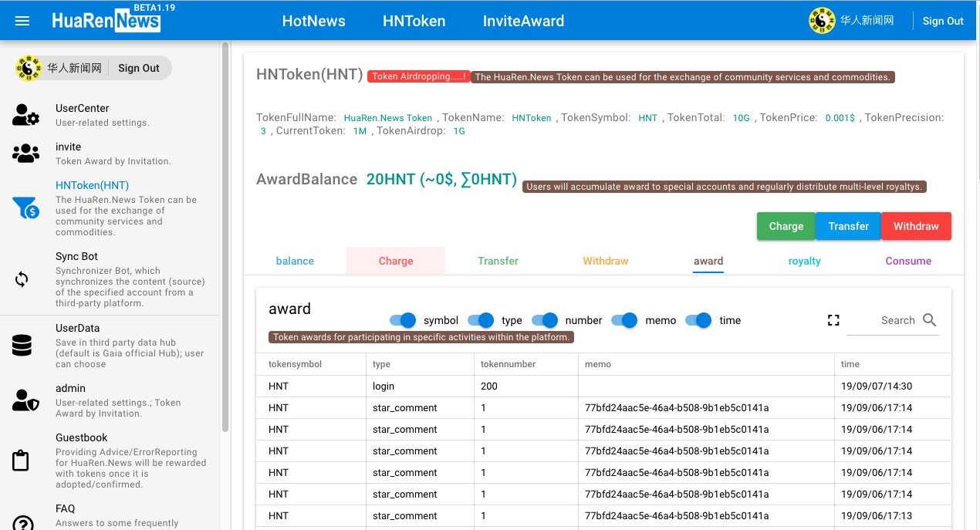Switch to the Consume tab
Viewport: 980px width, 530px height.
point(908,261)
